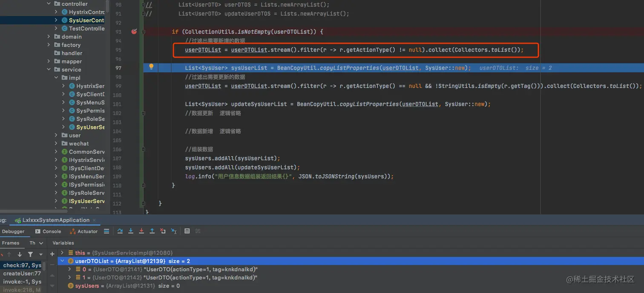Click the wechat folder icon
Viewport: 644px width, 293px height.
point(65,144)
